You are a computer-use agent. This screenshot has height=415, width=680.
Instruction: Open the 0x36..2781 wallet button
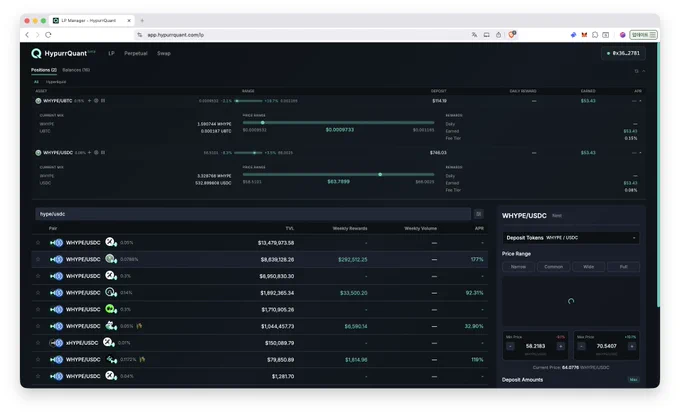tap(623, 53)
